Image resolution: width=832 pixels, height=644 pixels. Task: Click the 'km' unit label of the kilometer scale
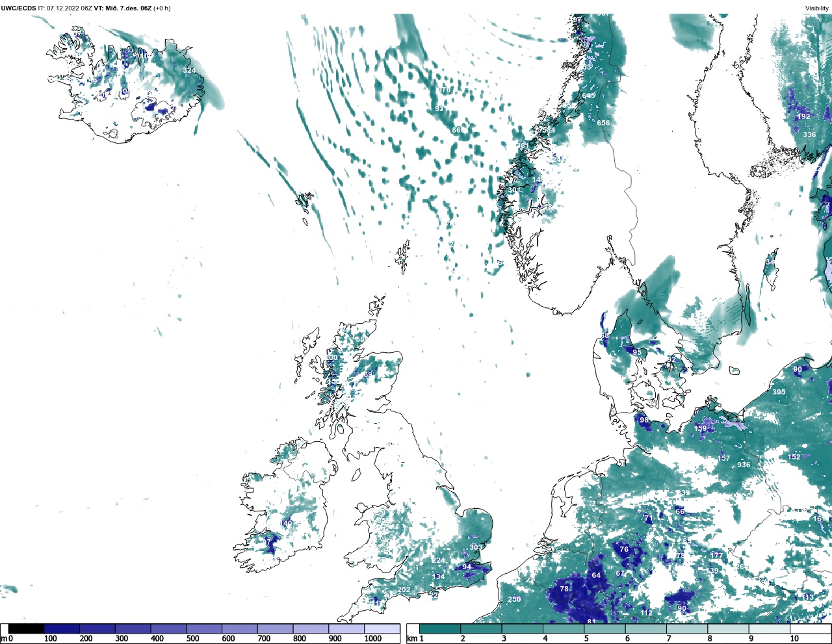pos(411,639)
